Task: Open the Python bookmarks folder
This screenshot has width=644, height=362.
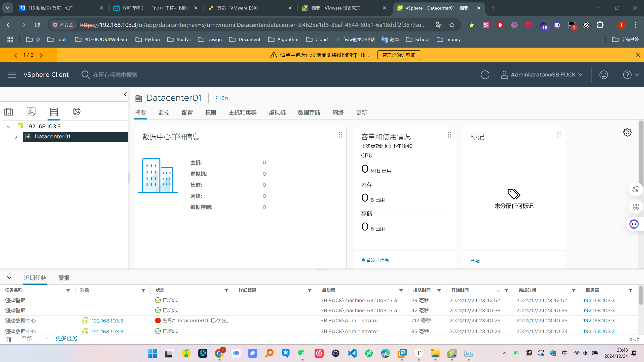Action: click(x=147, y=39)
